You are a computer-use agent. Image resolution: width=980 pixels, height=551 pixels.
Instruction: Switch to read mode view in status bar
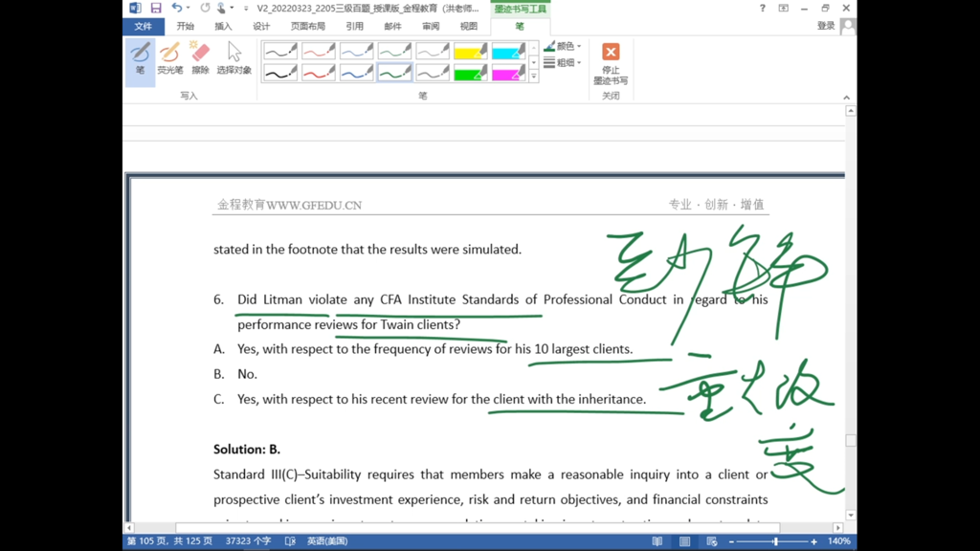[657, 541]
